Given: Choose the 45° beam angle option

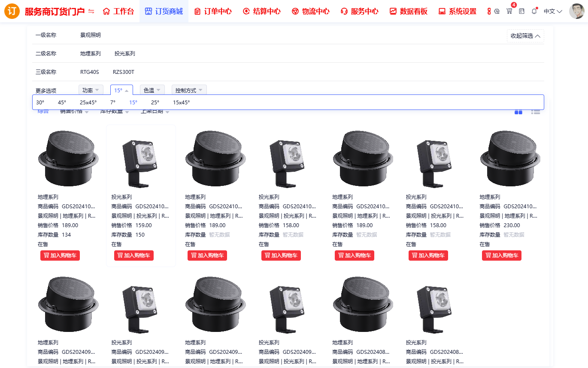Looking at the screenshot, I should coord(62,102).
